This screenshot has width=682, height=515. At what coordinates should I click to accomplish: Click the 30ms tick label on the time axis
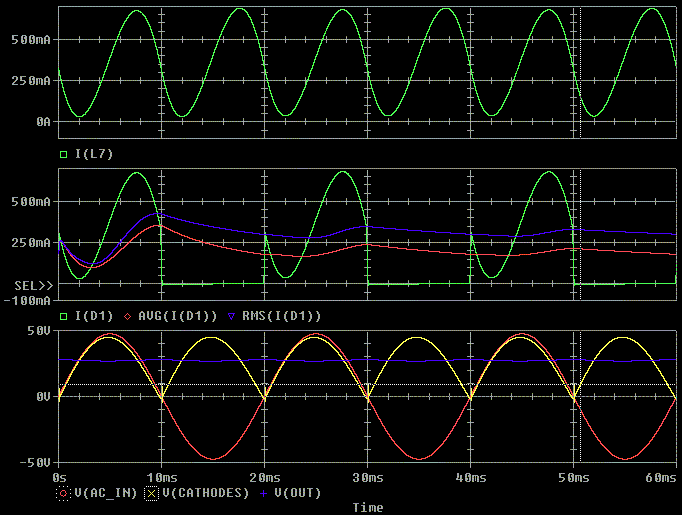[x=367, y=479]
